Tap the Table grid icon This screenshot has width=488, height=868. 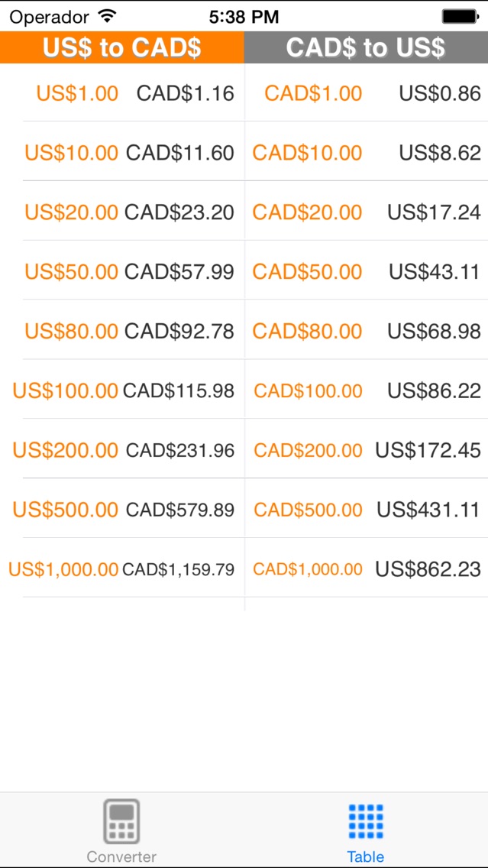[366, 822]
